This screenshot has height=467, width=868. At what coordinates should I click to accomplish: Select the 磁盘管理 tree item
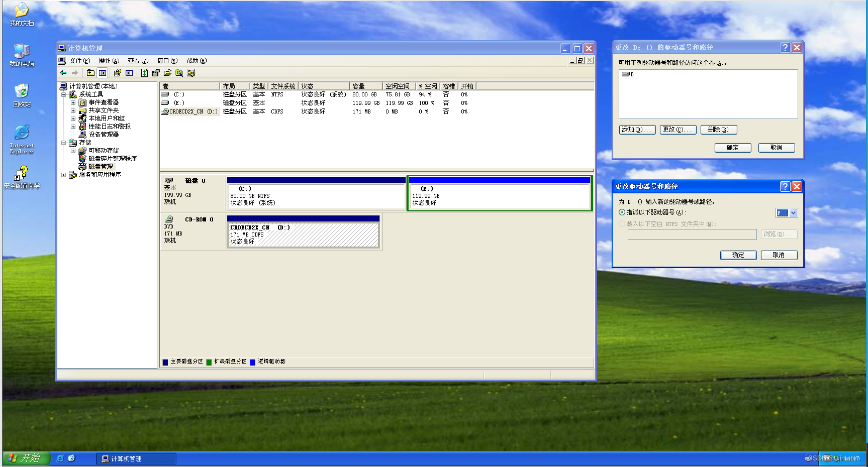[x=101, y=167]
